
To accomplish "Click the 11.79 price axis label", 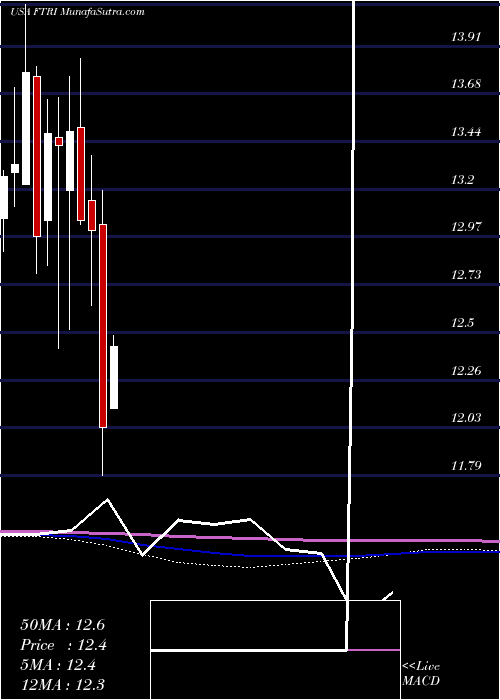I will (x=467, y=466).
